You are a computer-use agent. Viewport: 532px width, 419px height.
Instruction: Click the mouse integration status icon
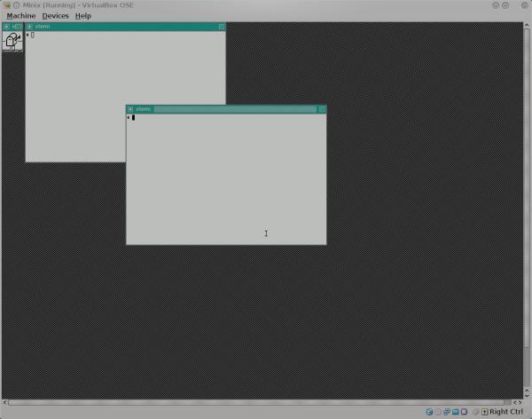[x=474, y=412]
